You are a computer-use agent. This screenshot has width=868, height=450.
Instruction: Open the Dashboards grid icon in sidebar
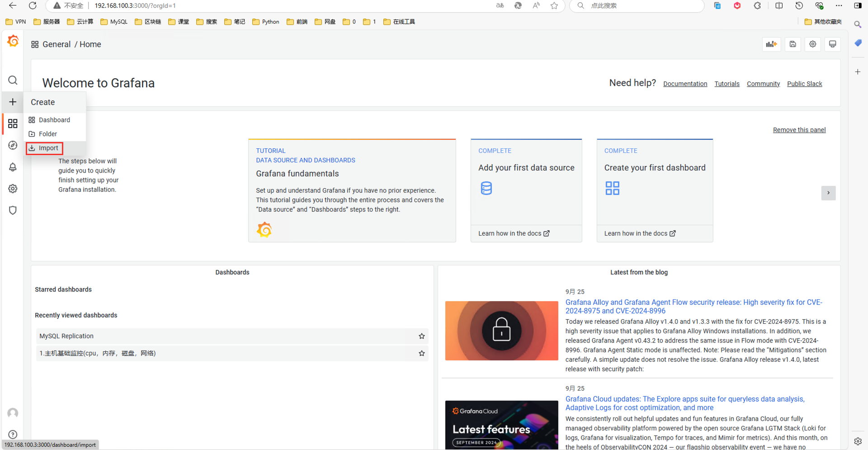(x=13, y=123)
